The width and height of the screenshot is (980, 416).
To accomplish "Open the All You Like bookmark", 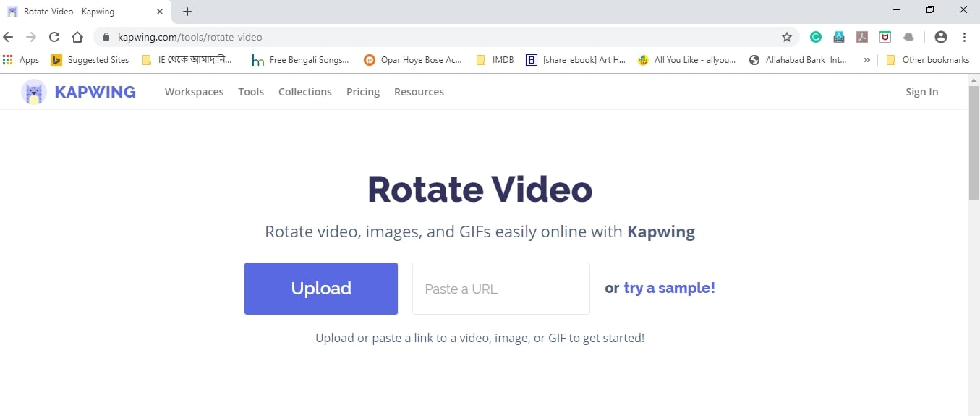I will pyautogui.click(x=686, y=60).
